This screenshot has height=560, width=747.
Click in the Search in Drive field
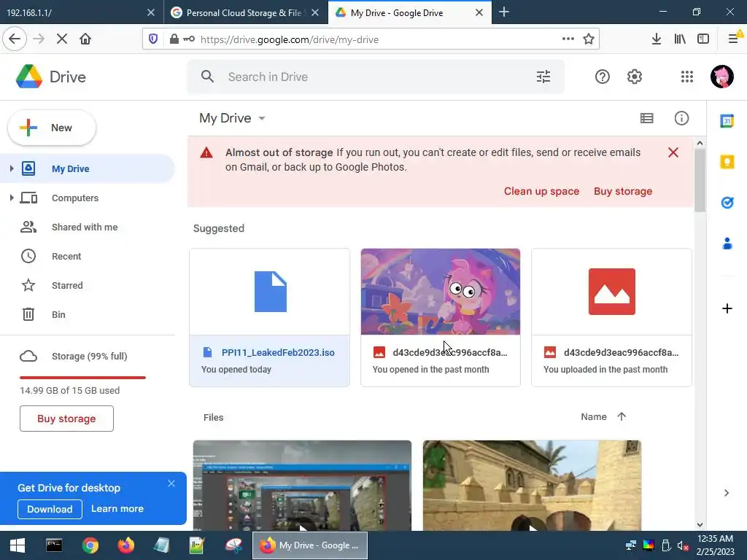click(376, 77)
